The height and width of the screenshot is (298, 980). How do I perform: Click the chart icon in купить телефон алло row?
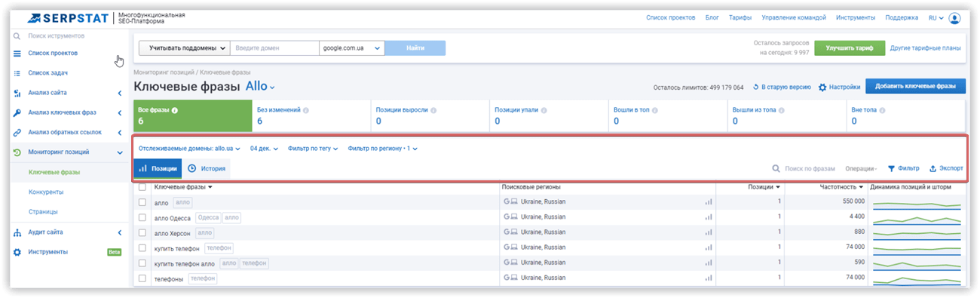pos(709,263)
